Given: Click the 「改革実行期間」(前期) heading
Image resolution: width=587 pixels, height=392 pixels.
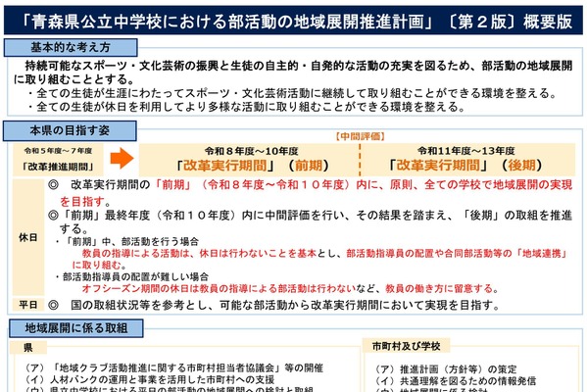Looking at the screenshot, I should pos(252,165).
